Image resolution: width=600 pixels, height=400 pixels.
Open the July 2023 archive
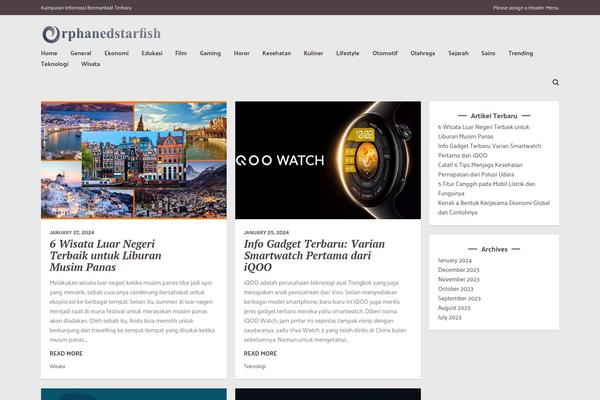coord(450,317)
